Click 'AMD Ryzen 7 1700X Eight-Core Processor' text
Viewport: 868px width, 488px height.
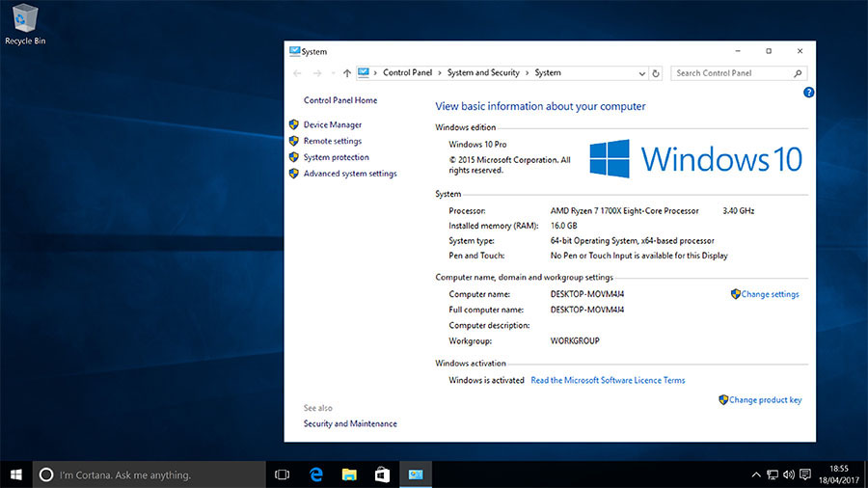coord(624,211)
